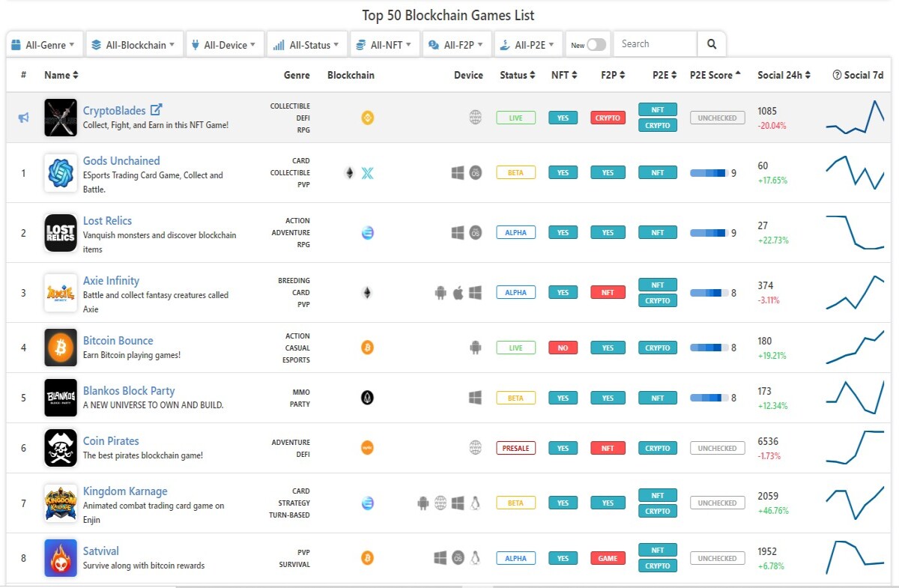
Task: Open the All-F2P filter dropdown
Action: pyautogui.click(x=456, y=44)
